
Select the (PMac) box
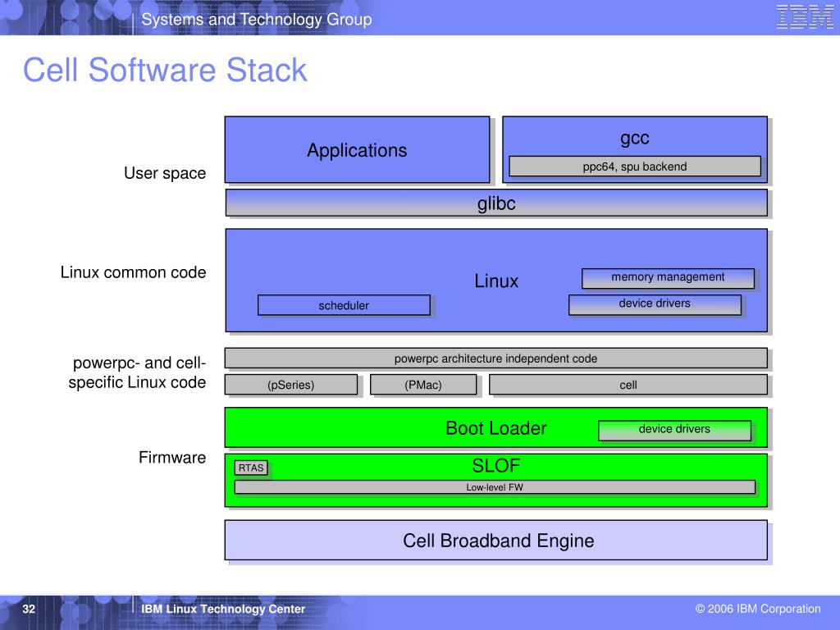(x=423, y=385)
